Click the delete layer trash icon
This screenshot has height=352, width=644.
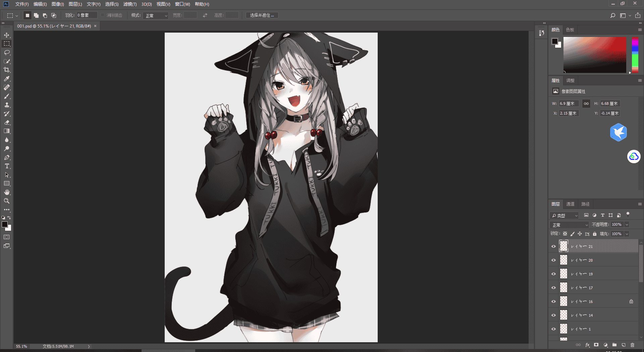pyautogui.click(x=632, y=345)
